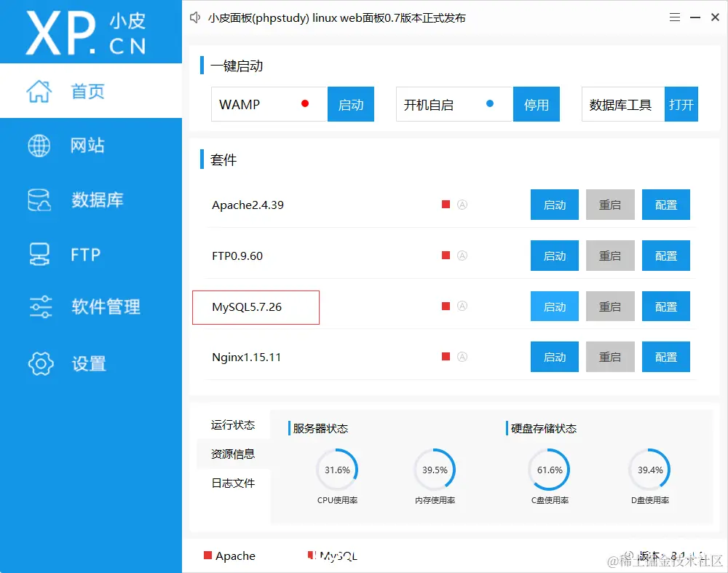Screen dimensions: 728x573
Task: Open 配置 for Nginx1.15.11
Action: [666, 357]
